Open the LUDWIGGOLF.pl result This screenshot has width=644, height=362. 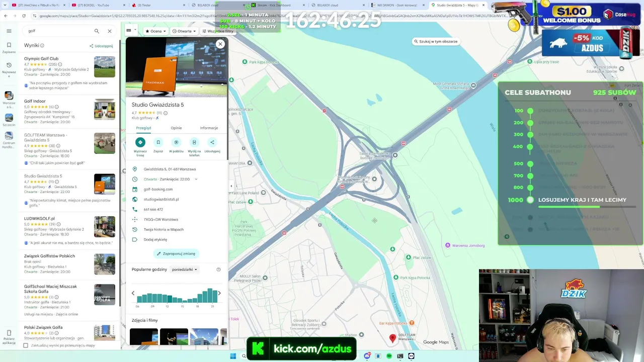click(x=69, y=231)
